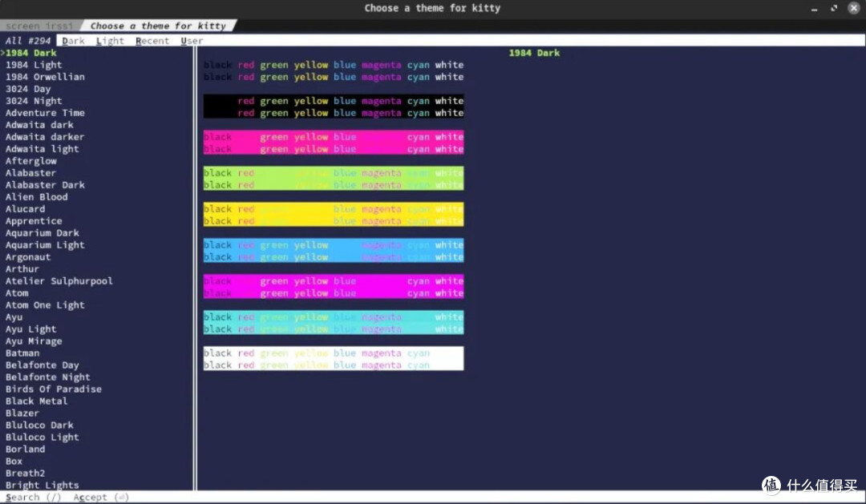Highlight the Belafonte Night theme
The image size is (866, 504).
tap(47, 377)
